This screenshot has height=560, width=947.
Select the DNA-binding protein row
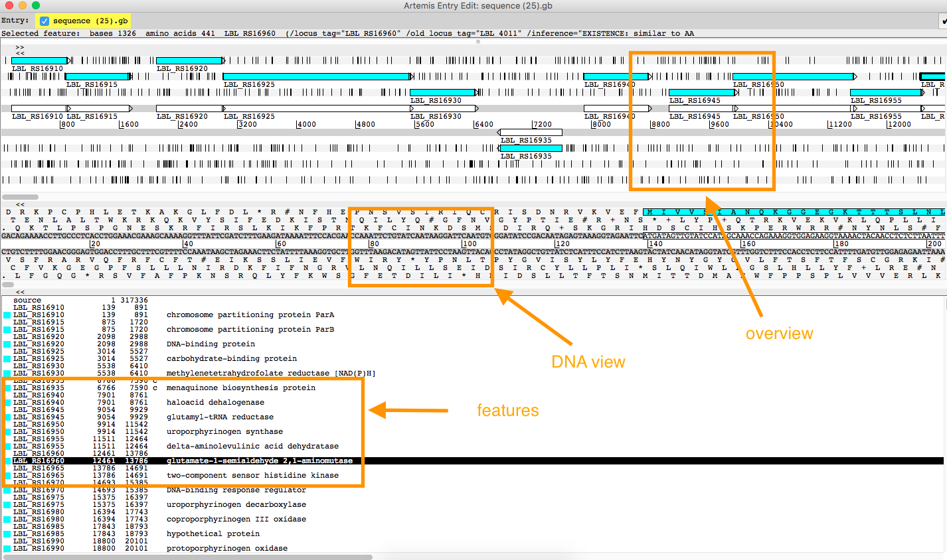(x=473, y=344)
